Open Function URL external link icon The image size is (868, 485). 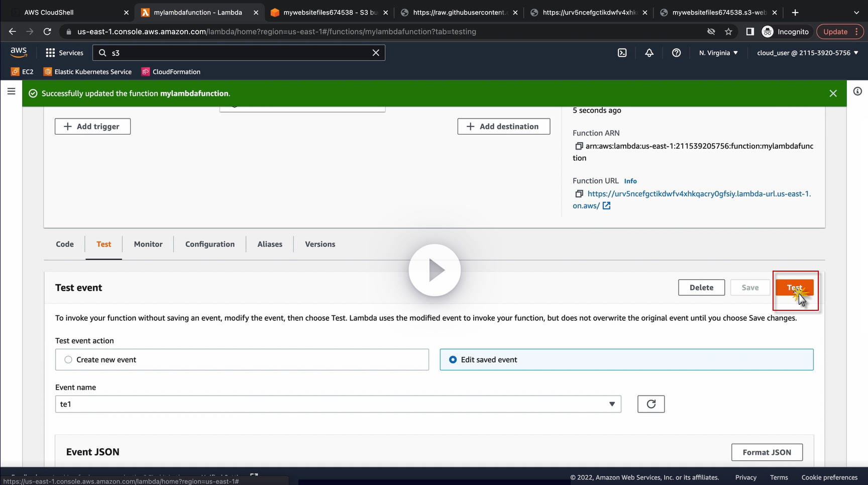[x=606, y=206]
